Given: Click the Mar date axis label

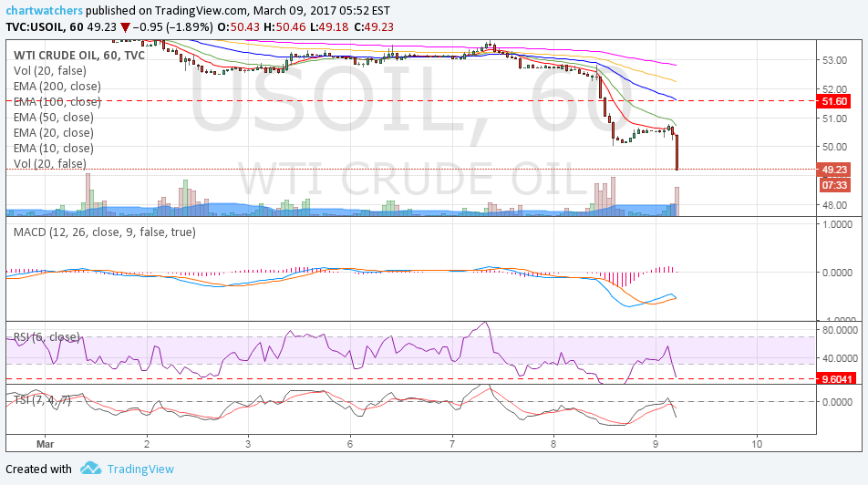Looking at the screenshot, I should [45, 444].
